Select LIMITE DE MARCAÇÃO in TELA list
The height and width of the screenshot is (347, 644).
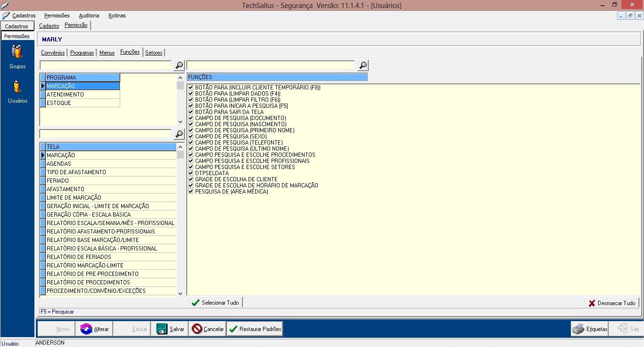click(x=111, y=198)
